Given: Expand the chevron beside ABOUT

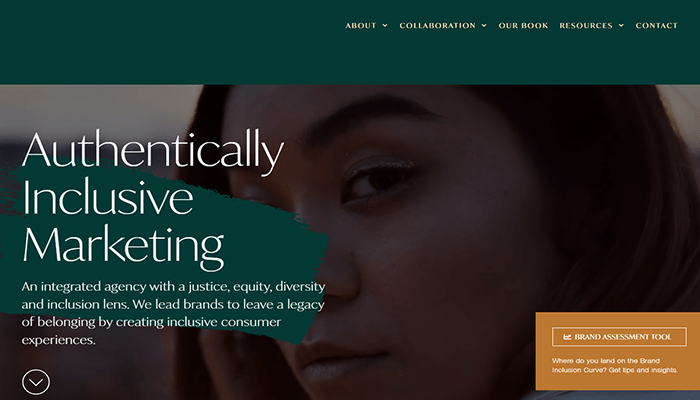Looking at the screenshot, I should (x=385, y=26).
